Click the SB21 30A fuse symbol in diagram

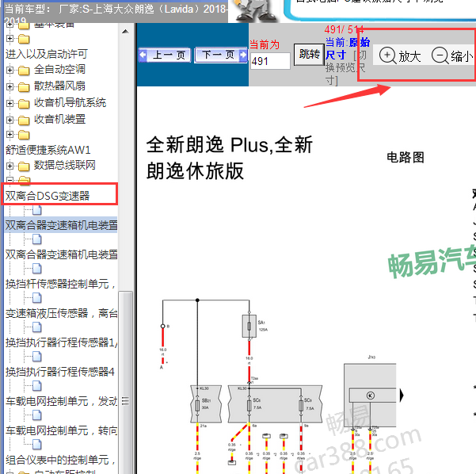click(197, 405)
